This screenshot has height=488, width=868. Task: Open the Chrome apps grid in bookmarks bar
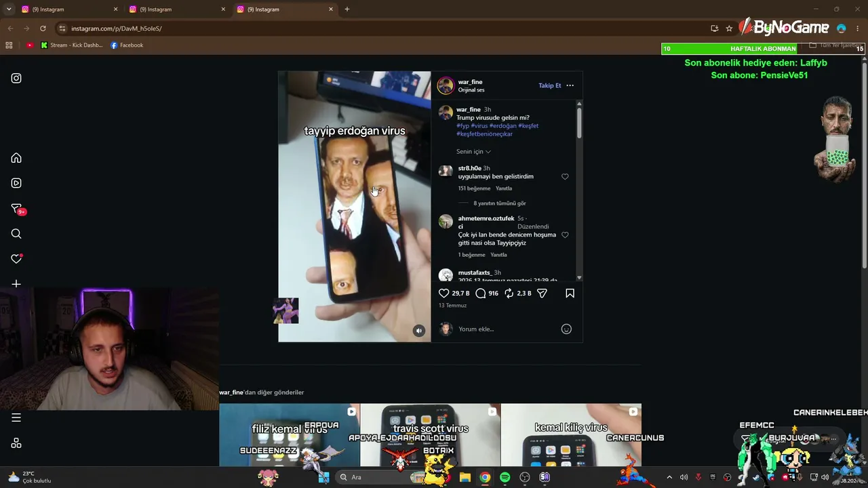(9, 45)
